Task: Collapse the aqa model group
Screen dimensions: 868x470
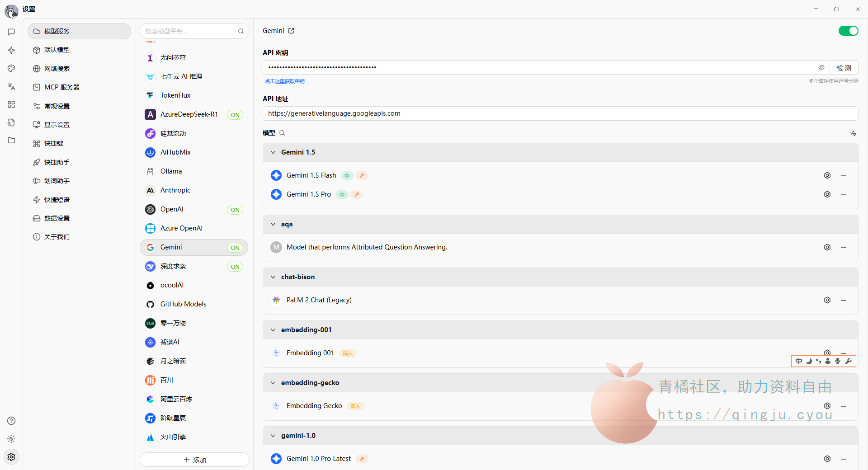Action: coord(273,224)
